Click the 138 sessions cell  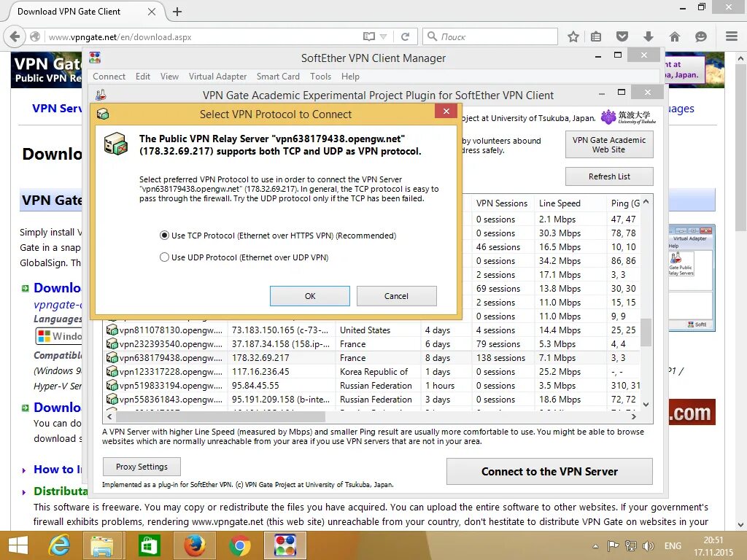tap(500, 357)
